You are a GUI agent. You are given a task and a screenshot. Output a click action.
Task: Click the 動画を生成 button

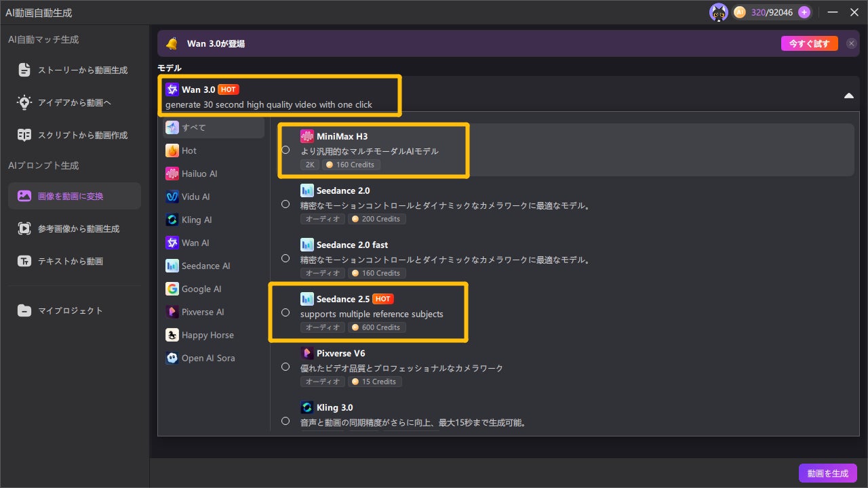coord(828,473)
